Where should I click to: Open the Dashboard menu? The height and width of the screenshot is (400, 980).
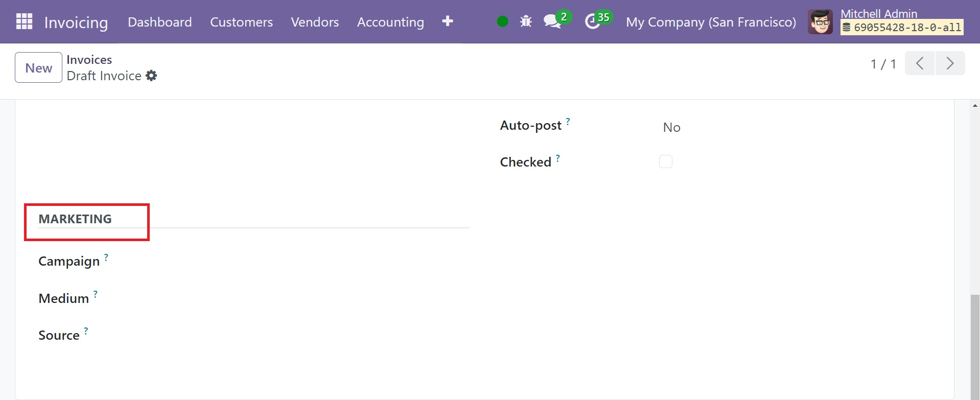coord(160,22)
